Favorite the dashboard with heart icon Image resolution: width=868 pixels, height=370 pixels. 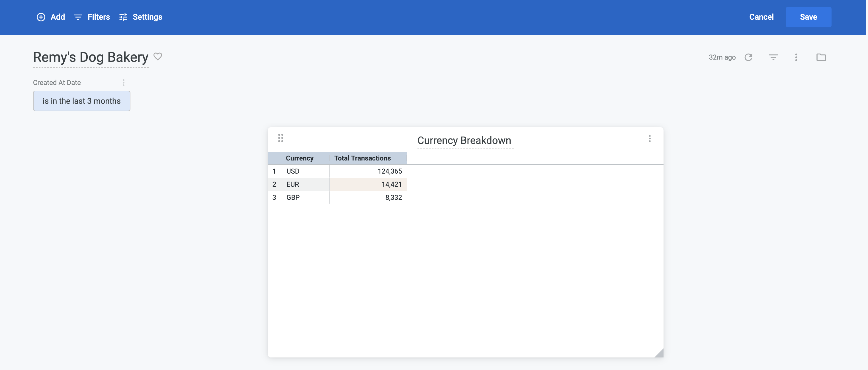[x=158, y=56]
